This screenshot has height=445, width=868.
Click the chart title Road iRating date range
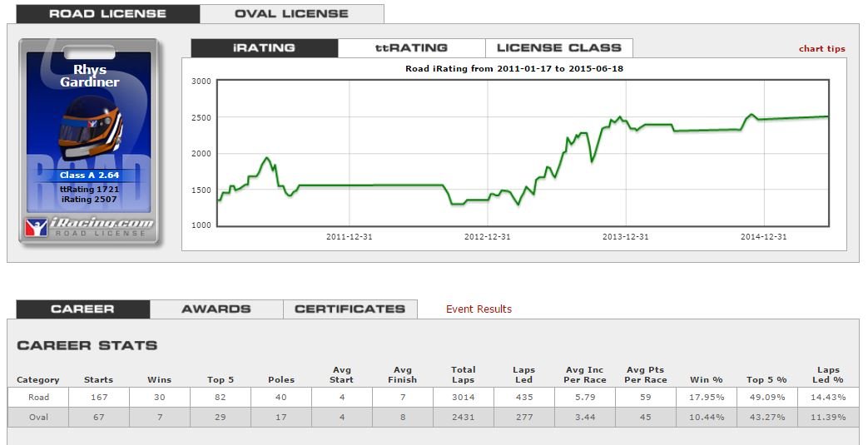[x=514, y=69]
